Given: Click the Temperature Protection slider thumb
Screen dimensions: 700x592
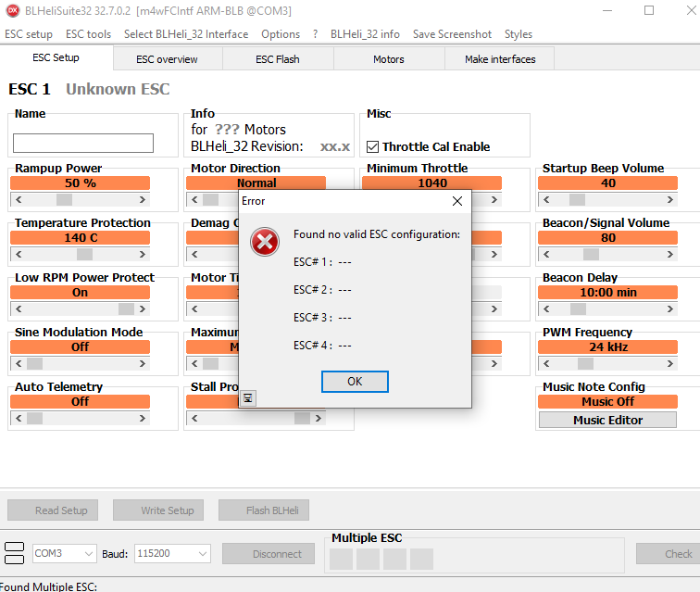Looking at the screenshot, I should pyautogui.click(x=85, y=254).
